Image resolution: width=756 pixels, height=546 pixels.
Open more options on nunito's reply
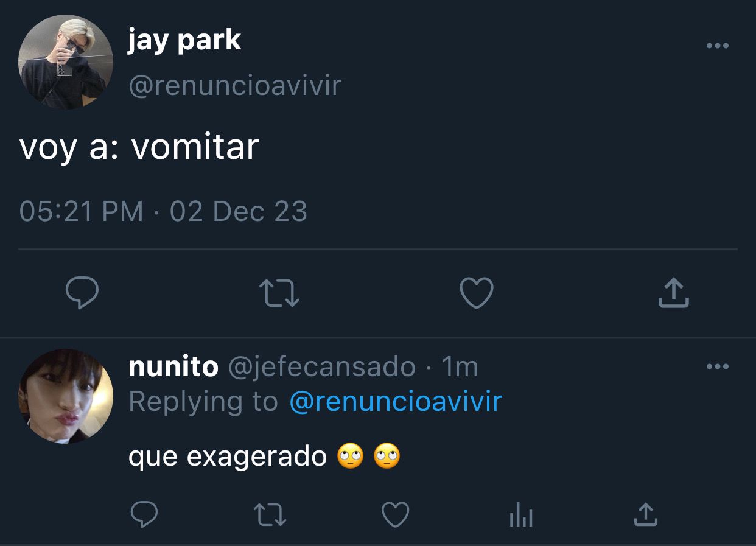coord(718,366)
